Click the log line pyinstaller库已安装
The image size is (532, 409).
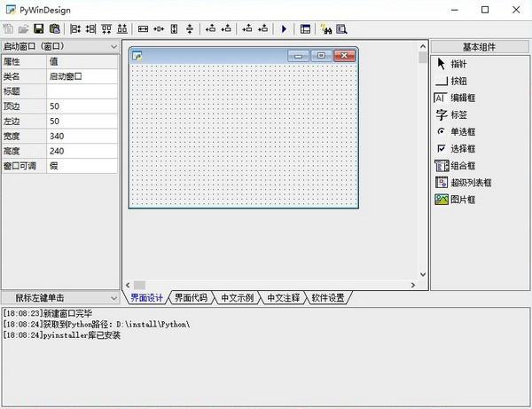62,335
